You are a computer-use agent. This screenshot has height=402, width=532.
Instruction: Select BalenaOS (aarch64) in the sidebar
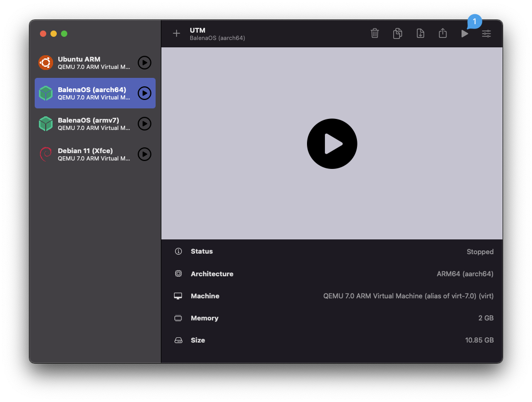coord(95,93)
